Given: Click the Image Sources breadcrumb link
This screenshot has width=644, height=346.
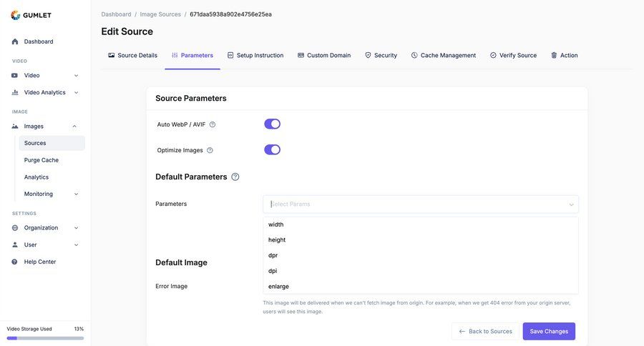Looking at the screenshot, I should 160,14.
